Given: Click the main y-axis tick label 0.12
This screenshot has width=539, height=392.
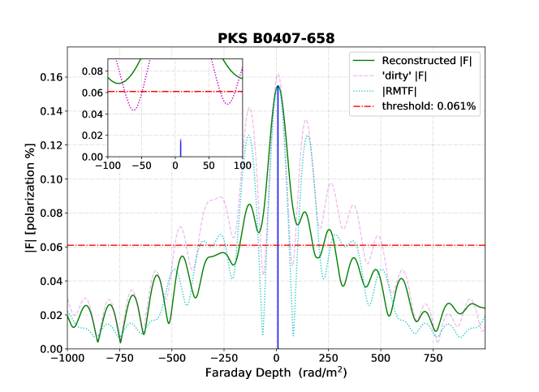Looking at the screenshot, I should (52, 145).
